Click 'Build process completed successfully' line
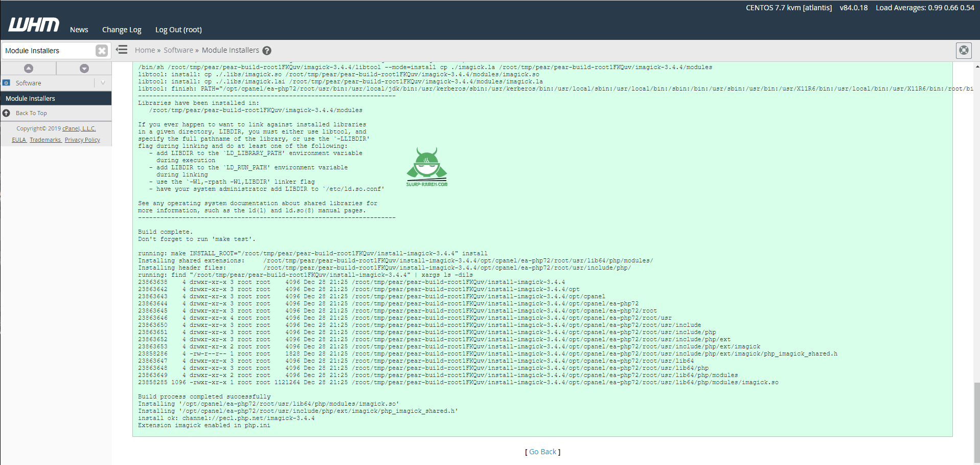The width and height of the screenshot is (980, 465). coord(204,396)
